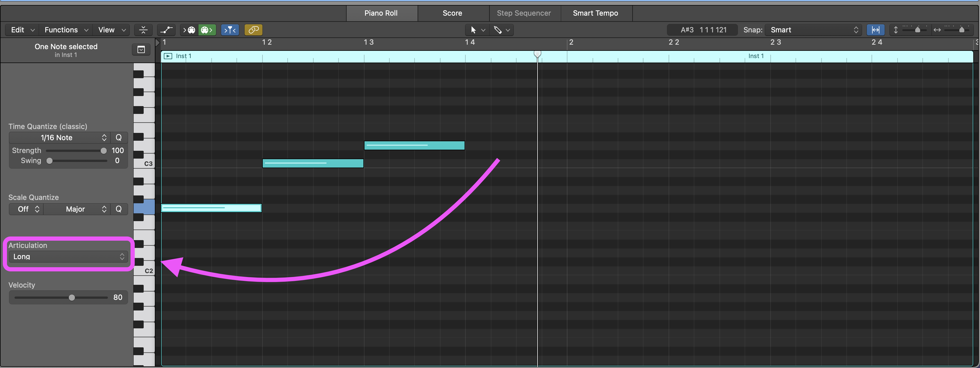Click the region play button on Inst 1 header
980x368 pixels.
click(x=168, y=56)
